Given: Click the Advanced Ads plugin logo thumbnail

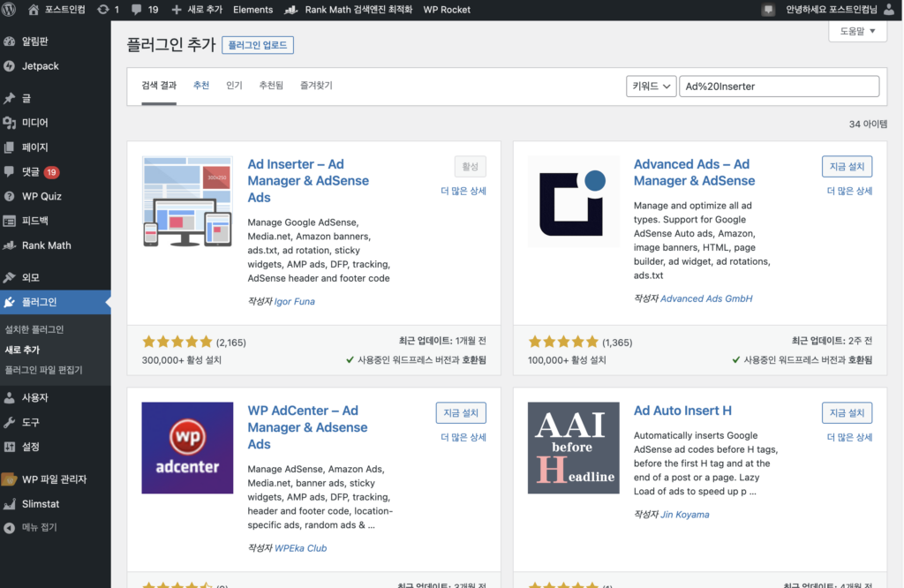Looking at the screenshot, I should coord(574,202).
